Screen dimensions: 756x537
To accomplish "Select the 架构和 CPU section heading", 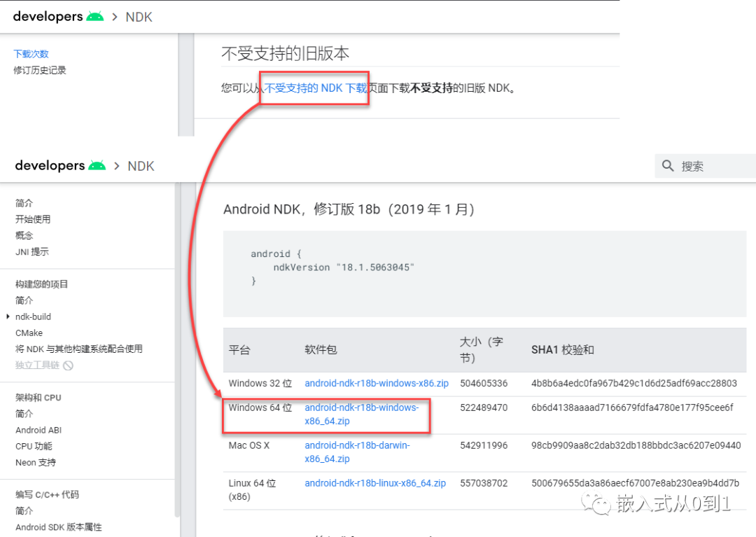I will point(38,398).
